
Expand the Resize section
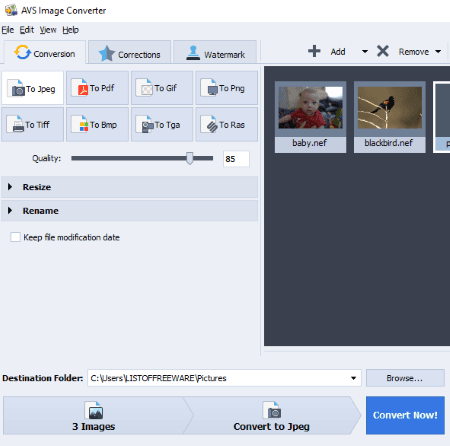130,187
